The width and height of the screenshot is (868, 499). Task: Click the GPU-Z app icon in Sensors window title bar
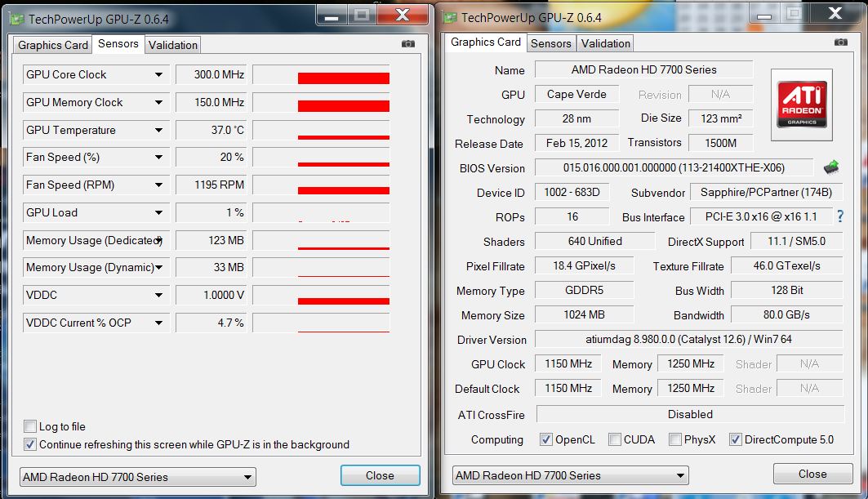[17, 19]
